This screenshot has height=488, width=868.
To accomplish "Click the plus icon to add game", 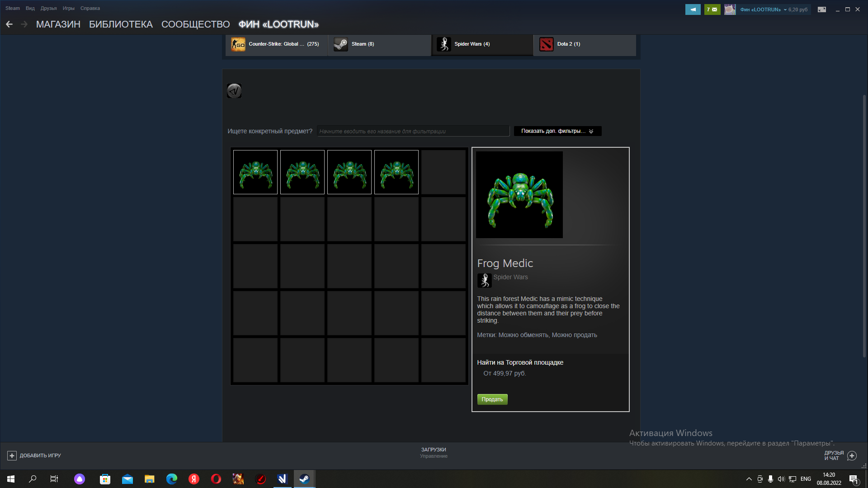I will tap(12, 455).
